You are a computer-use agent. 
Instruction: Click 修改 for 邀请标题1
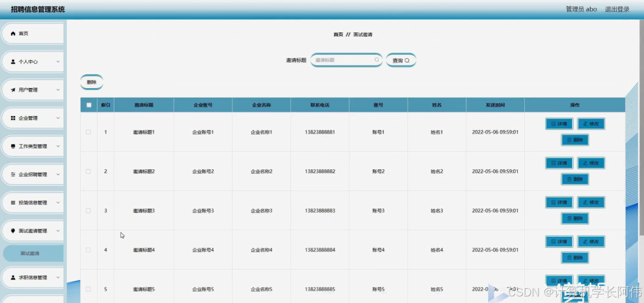(x=591, y=124)
